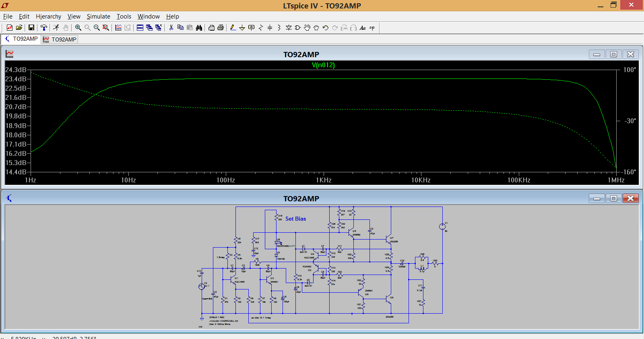Create a new schematic from the toolbar
Screen dimensions: 644x339
[x=10, y=28]
